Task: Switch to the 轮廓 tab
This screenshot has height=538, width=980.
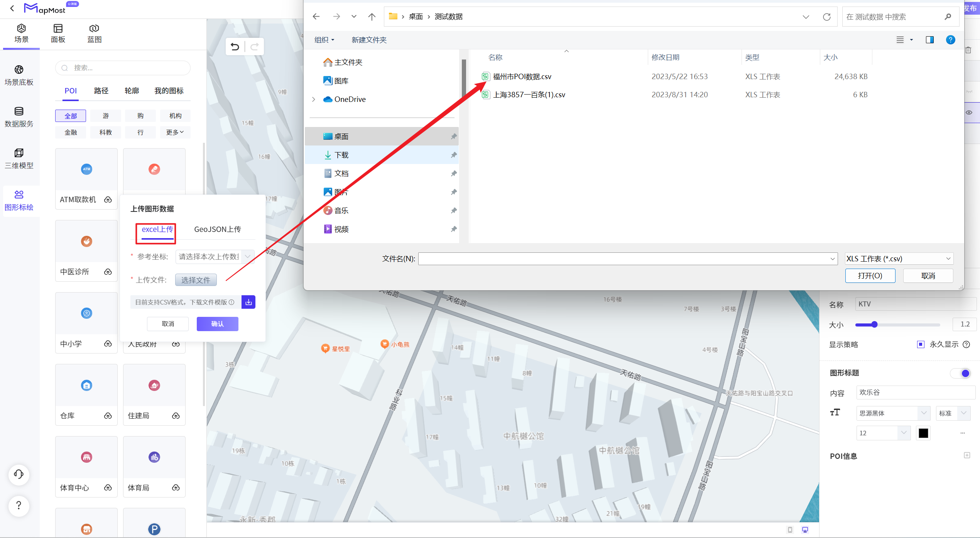Action: coord(132,91)
